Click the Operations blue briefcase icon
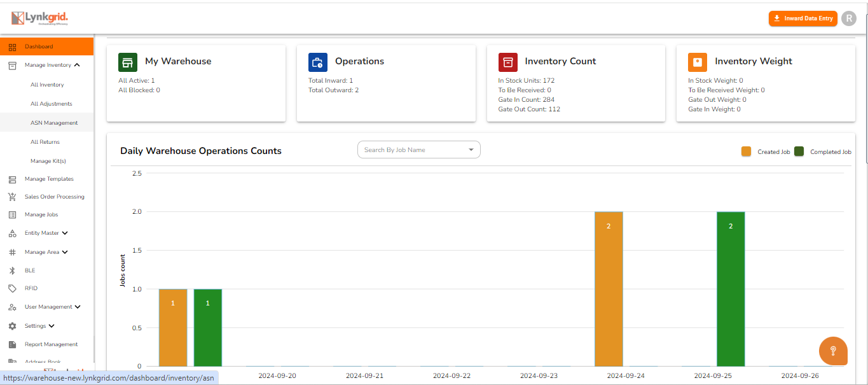The height and width of the screenshot is (385, 868). (x=318, y=62)
